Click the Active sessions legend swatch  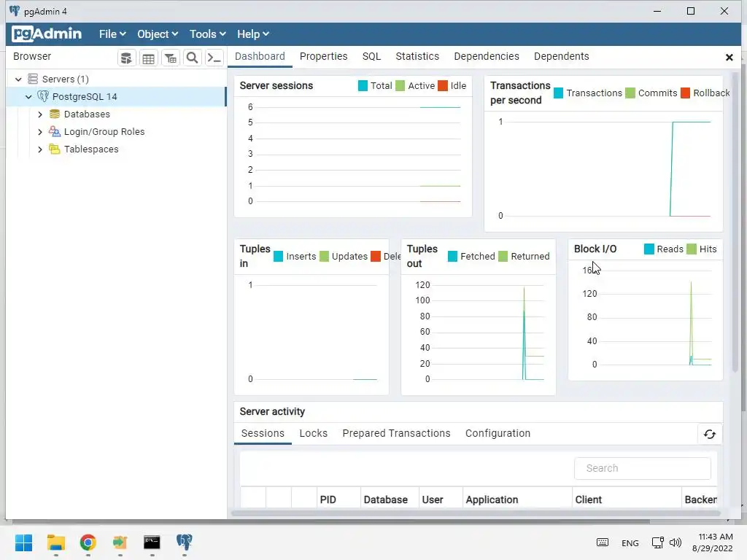(400, 86)
